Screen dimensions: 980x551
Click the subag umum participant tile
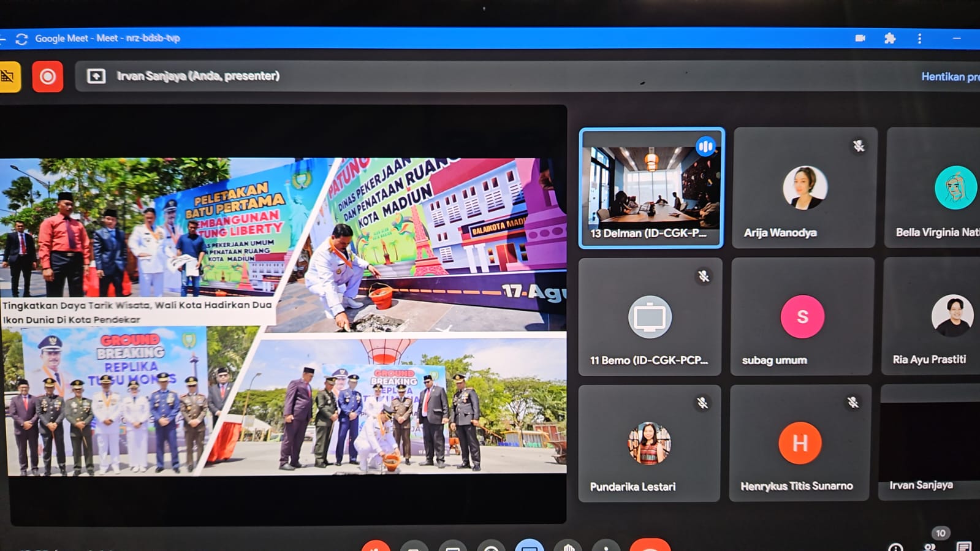click(x=802, y=316)
